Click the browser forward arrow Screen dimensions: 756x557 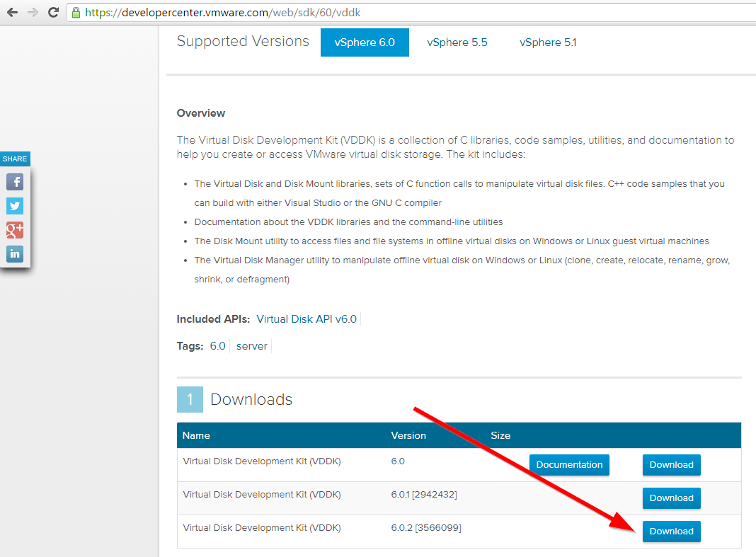click(x=33, y=12)
